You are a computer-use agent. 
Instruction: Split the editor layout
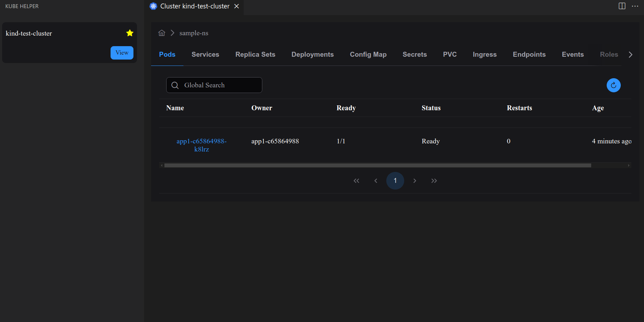[622, 6]
